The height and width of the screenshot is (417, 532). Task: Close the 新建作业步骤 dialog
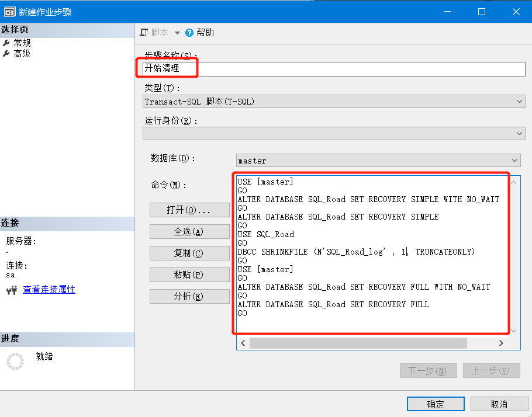pos(516,12)
